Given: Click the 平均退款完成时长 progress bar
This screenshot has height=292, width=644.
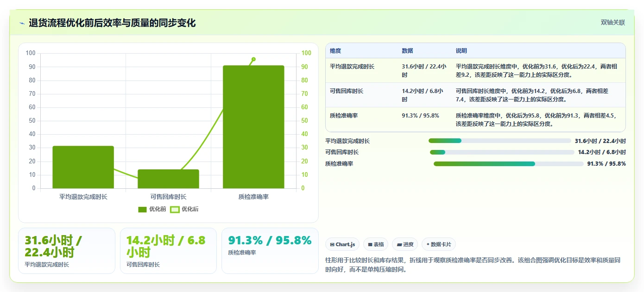Looking at the screenshot, I should click(500, 141).
